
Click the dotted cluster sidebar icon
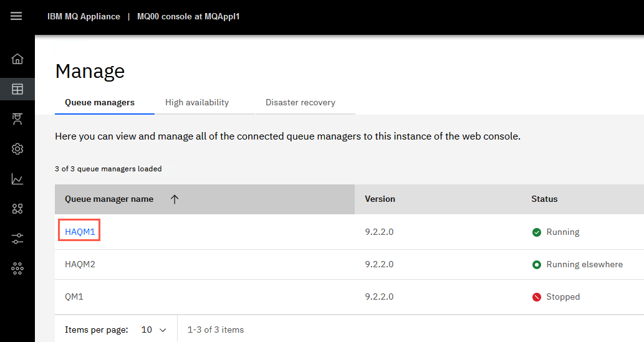[x=17, y=268]
